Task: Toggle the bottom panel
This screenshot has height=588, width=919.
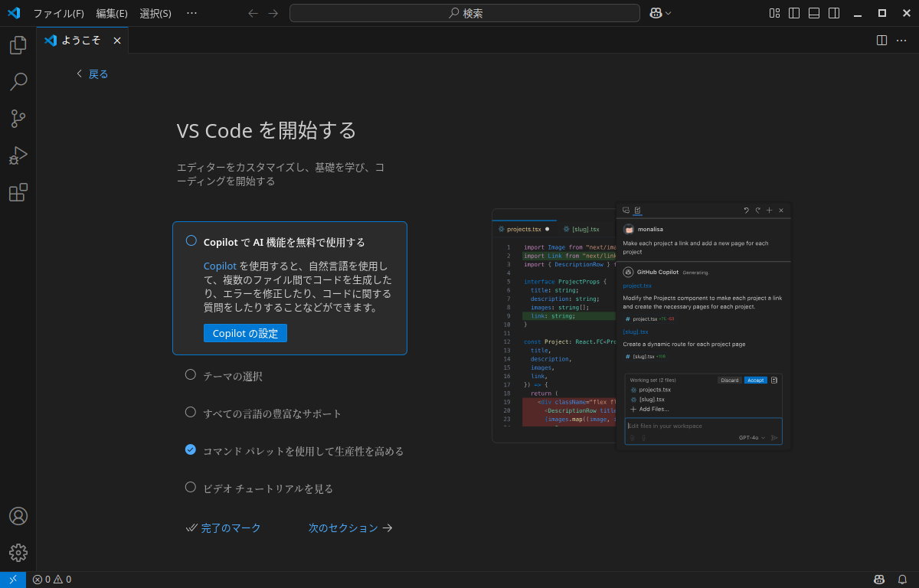Action: (x=814, y=13)
